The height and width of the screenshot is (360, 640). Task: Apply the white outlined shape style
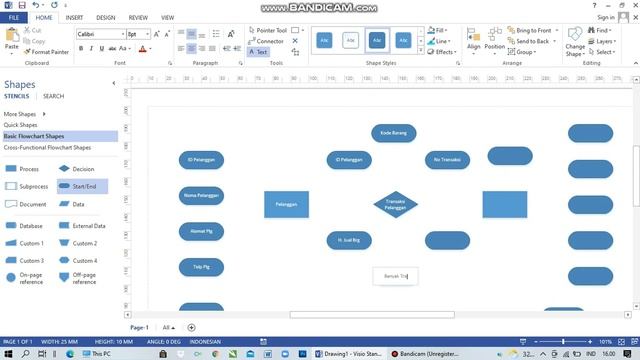pyautogui.click(x=351, y=40)
